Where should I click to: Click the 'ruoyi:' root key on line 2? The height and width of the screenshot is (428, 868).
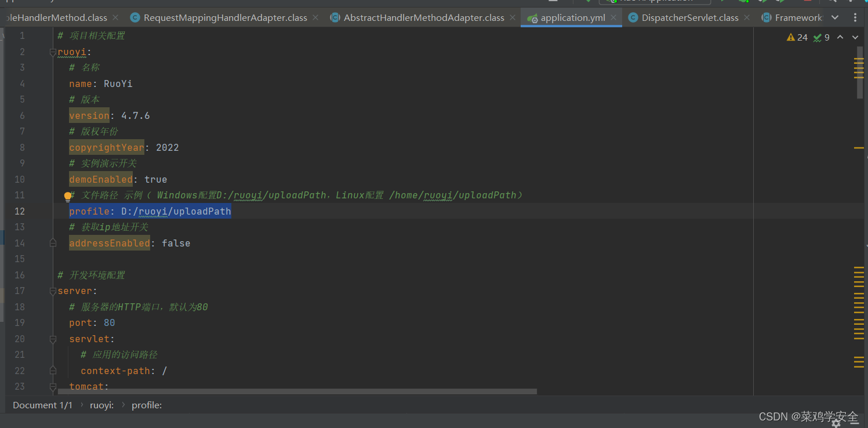click(74, 52)
